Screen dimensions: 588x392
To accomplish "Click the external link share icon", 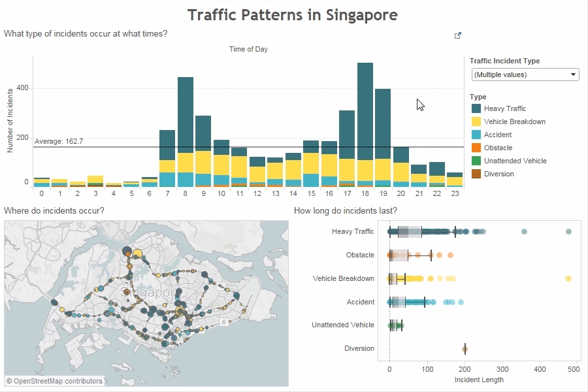I will (458, 36).
